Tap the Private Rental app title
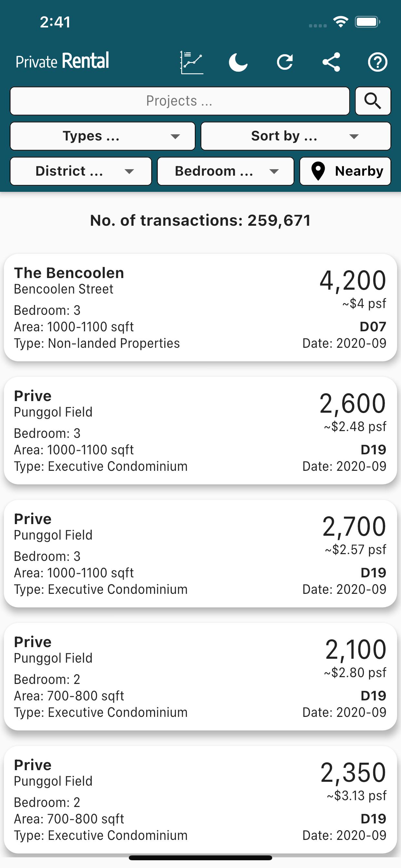401x868 pixels. (x=62, y=61)
